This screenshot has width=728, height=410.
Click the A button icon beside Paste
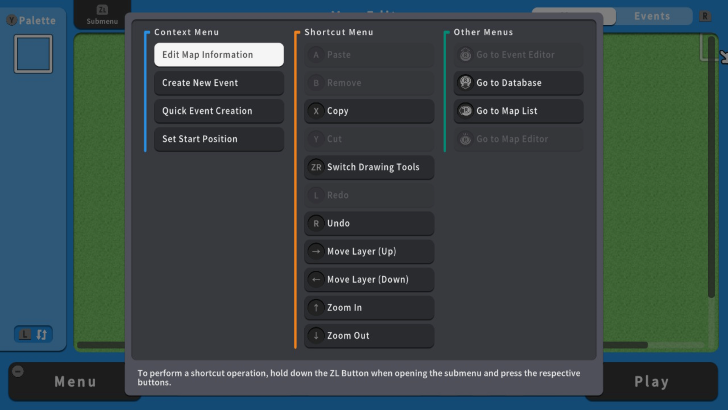pos(316,55)
